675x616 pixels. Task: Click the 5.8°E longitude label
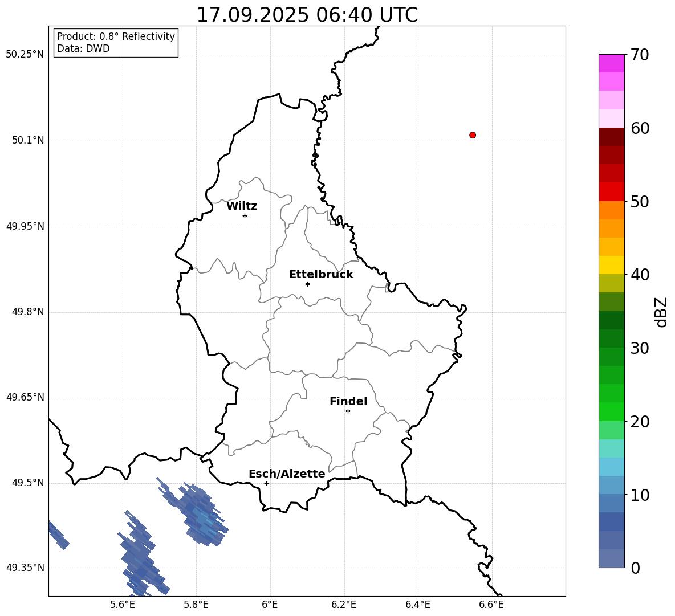click(x=196, y=605)
